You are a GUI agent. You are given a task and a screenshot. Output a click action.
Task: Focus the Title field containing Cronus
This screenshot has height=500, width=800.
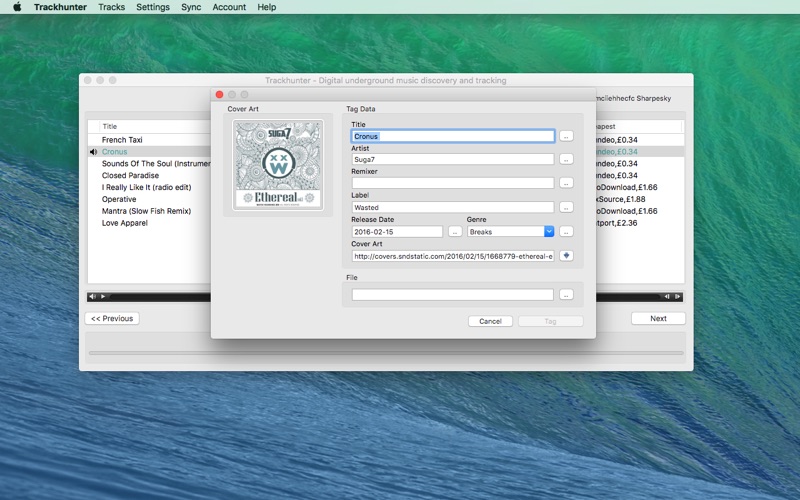453,136
